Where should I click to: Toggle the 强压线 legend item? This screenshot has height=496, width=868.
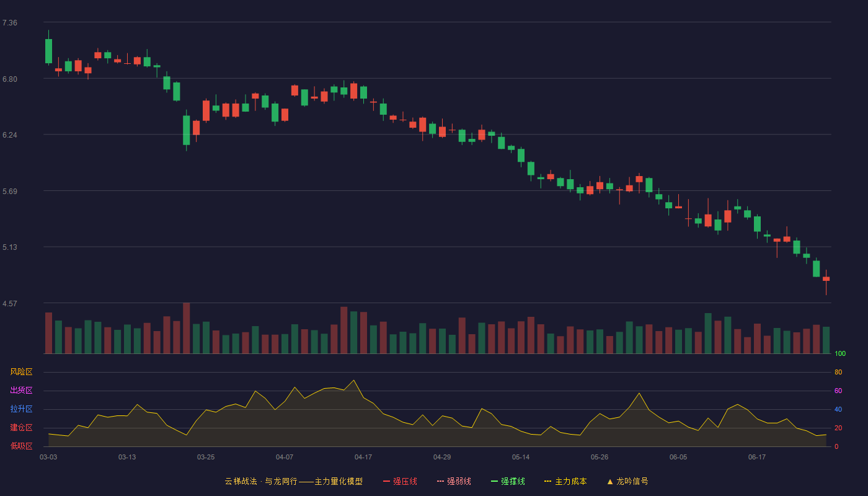(400, 481)
